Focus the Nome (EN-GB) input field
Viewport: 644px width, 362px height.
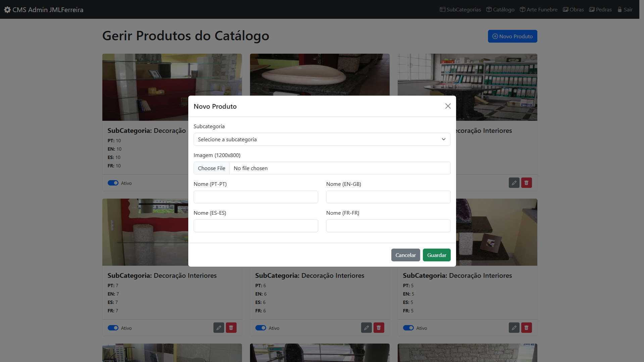tap(388, 197)
